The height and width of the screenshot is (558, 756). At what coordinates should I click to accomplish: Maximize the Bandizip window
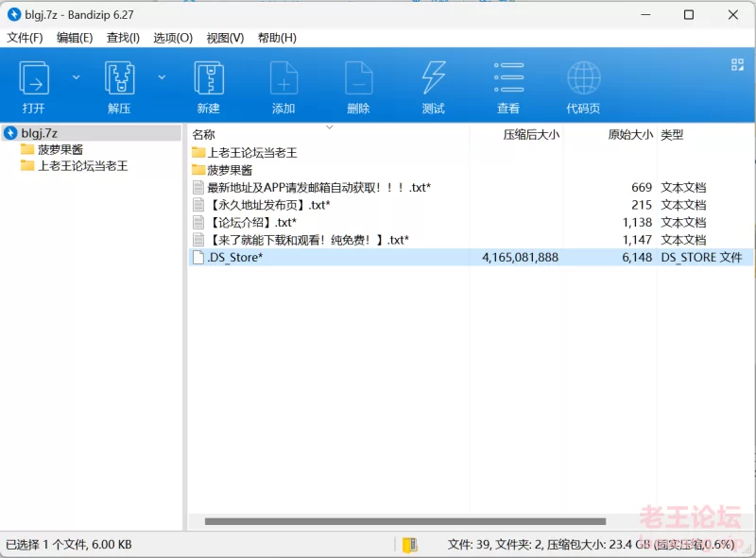click(x=689, y=15)
